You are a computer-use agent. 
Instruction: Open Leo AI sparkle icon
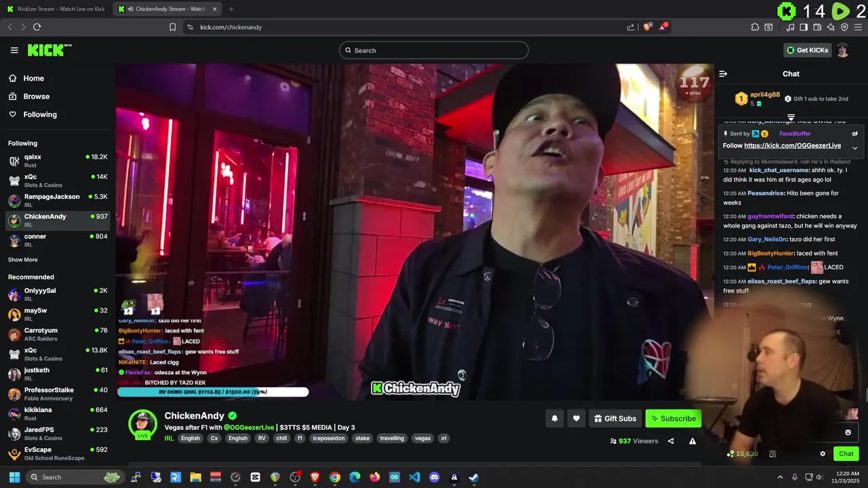coord(831,27)
